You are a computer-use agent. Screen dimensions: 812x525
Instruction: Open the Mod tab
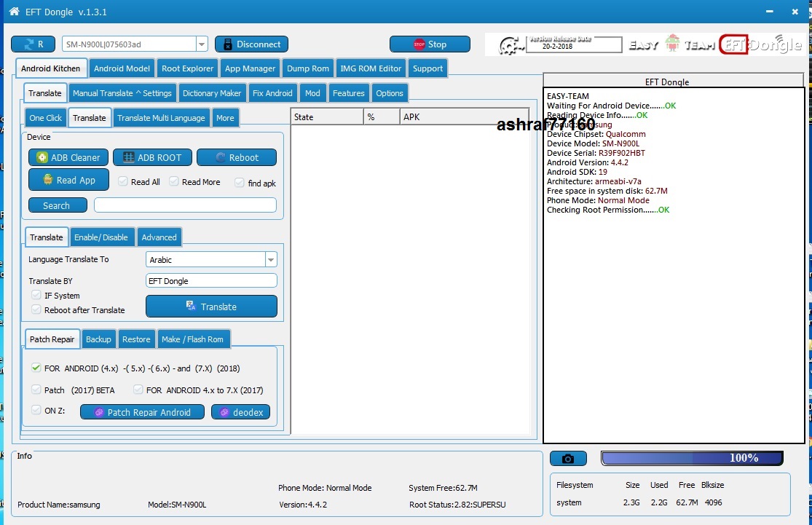click(312, 93)
